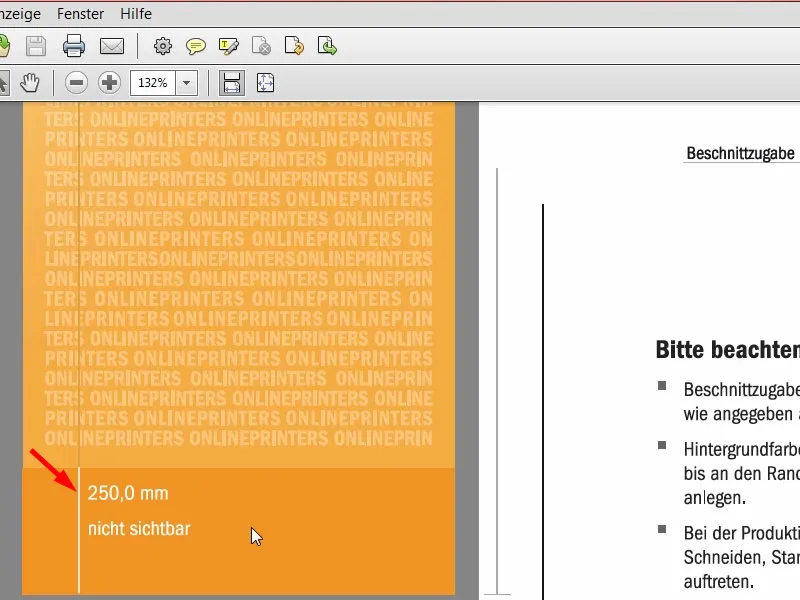Click the "Hintergrundfarbe" bullet text
Screen dimensions: 800x600
pos(742,449)
